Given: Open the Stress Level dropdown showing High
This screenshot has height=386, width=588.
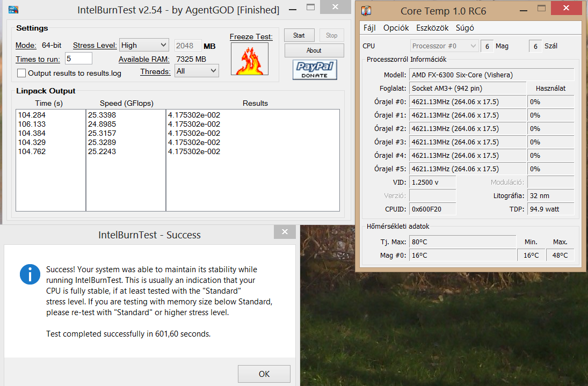Looking at the screenshot, I should click(144, 45).
